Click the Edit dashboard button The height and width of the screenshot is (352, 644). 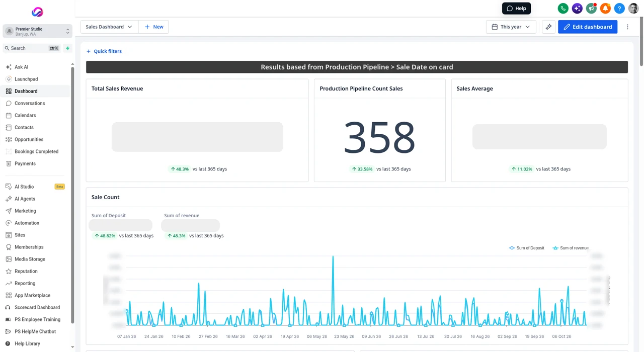tap(588, 27)
